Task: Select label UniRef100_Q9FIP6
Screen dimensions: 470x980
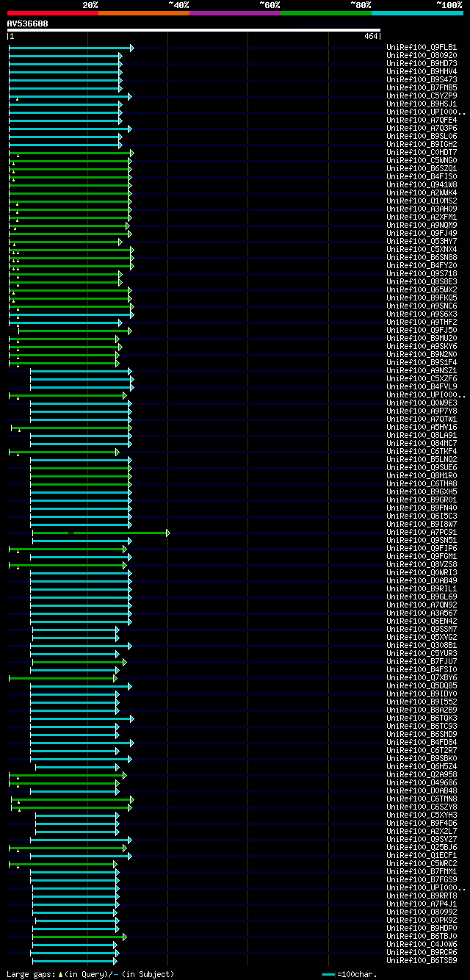Action: point(422,548)
